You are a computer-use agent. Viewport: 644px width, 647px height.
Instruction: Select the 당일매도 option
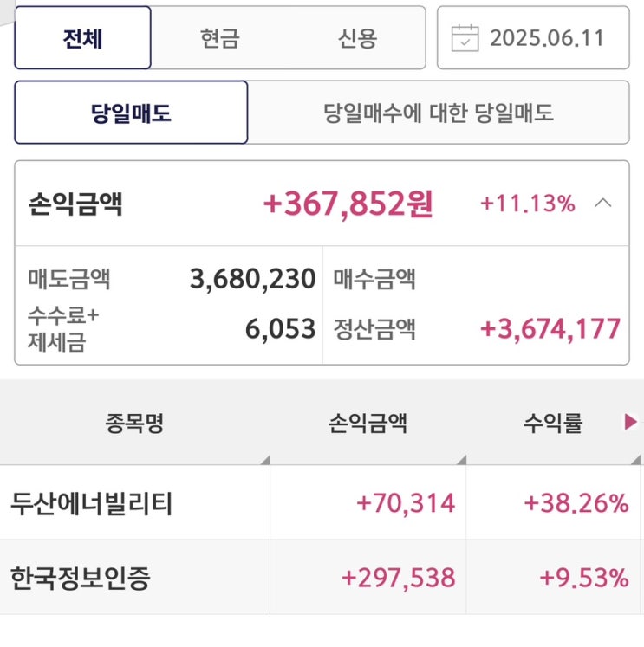[x=132, y=113]
